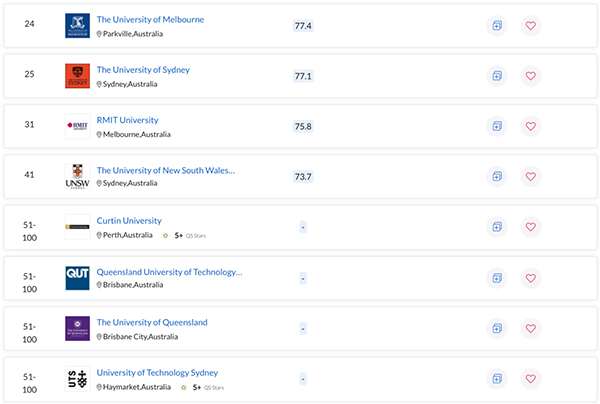The width and height of the screenshot is (600, 404).
Task: Favorite Queensland University of Technology heart
Action: (531, 278)
